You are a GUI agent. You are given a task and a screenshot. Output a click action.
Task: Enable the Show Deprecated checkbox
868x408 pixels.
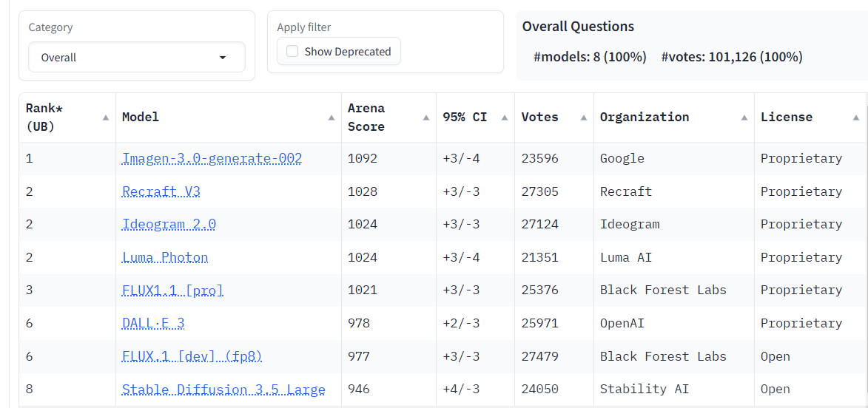click(x=292, y=52)
